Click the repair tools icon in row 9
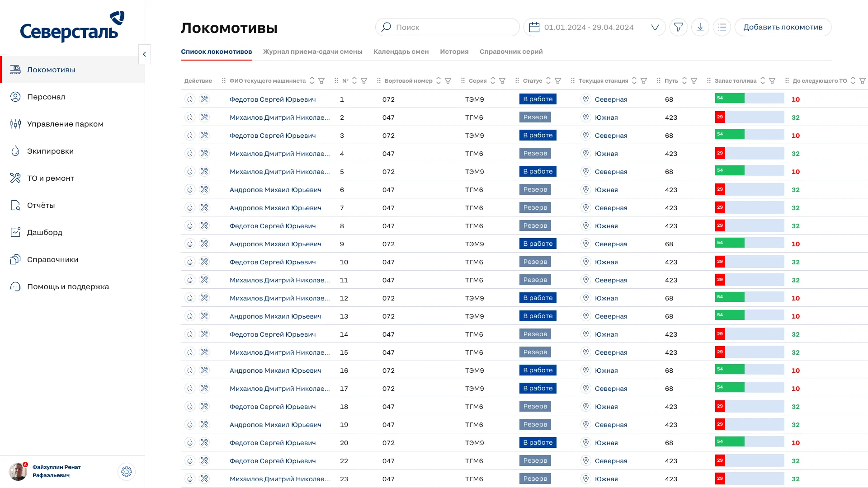Image resolution: width=868 pixels, height=488 pixels. pos(204,244)
